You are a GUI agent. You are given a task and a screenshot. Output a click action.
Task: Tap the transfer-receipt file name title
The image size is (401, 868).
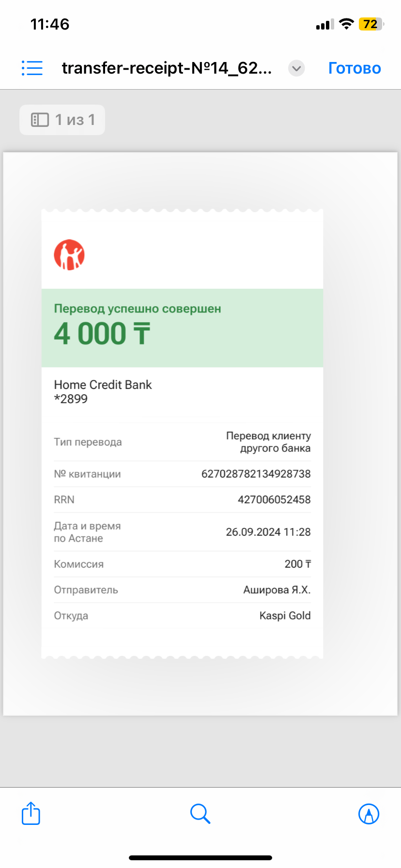coord(167,68)
